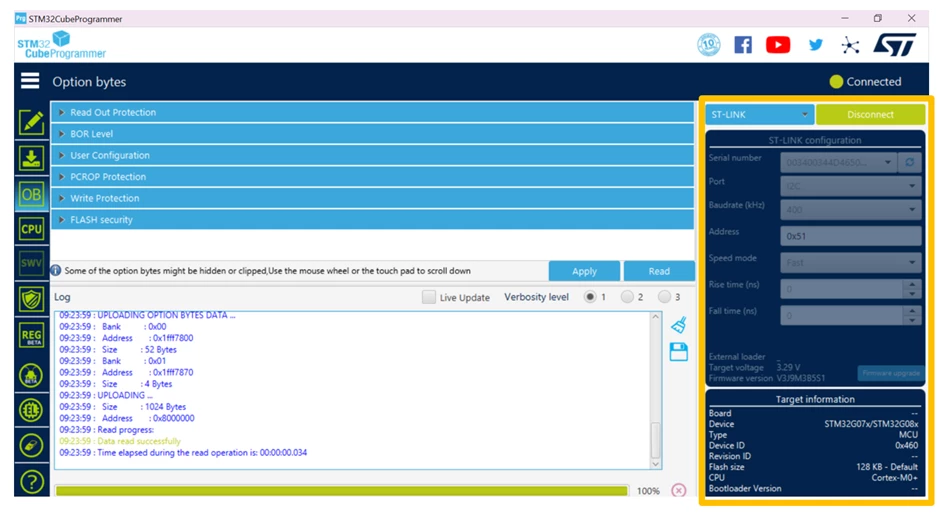Open ST YouTube channel icon
This screenshot has width=940, height=513.
tap(778, 45)
